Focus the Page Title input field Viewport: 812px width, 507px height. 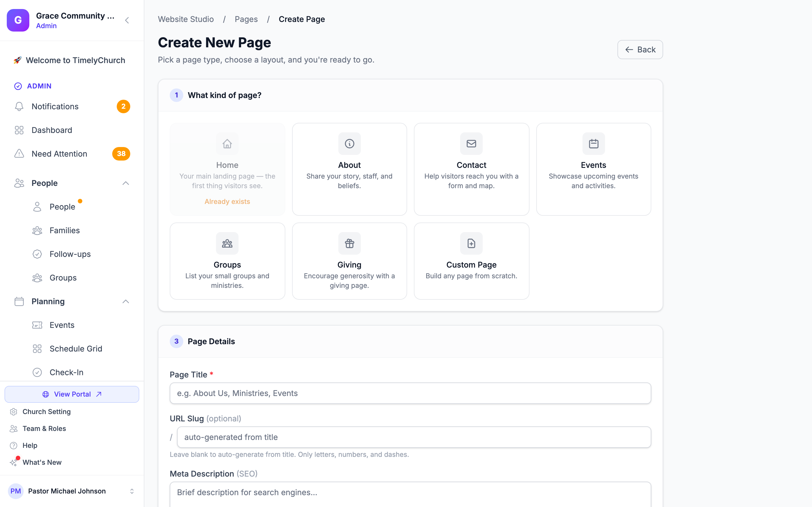tap(410, 393)
